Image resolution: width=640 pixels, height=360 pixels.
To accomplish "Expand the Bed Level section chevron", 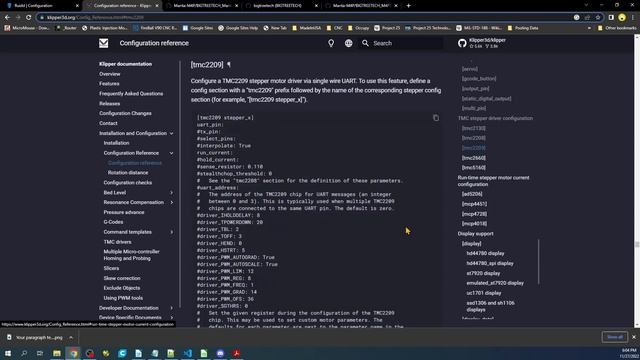I will point(171,193).
